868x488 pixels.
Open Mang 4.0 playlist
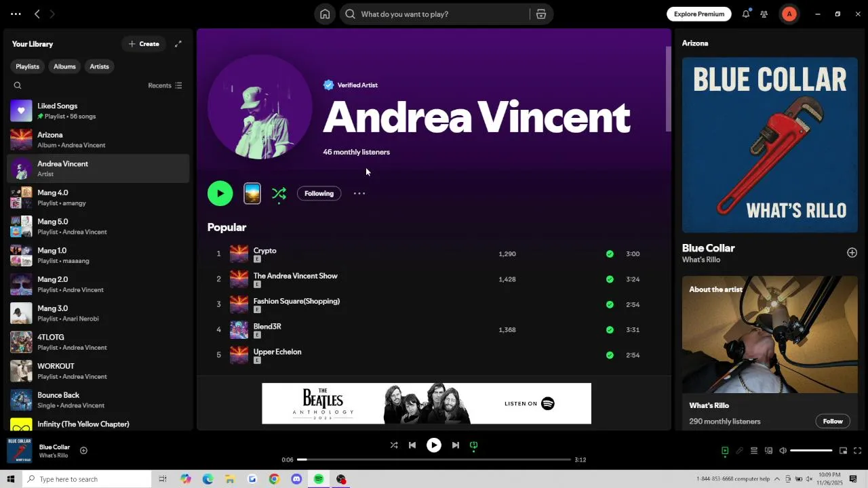pyautogui.click(x=98, y=198)
